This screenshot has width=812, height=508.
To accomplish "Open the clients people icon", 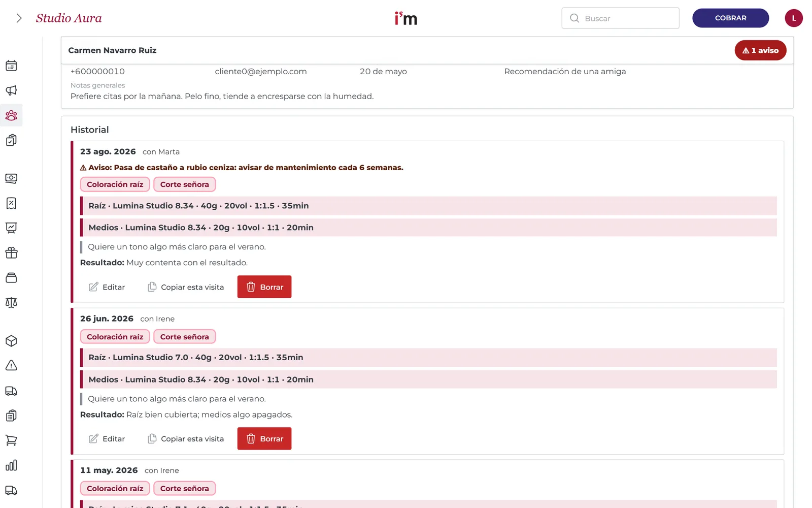I will (x=11, y=115).
